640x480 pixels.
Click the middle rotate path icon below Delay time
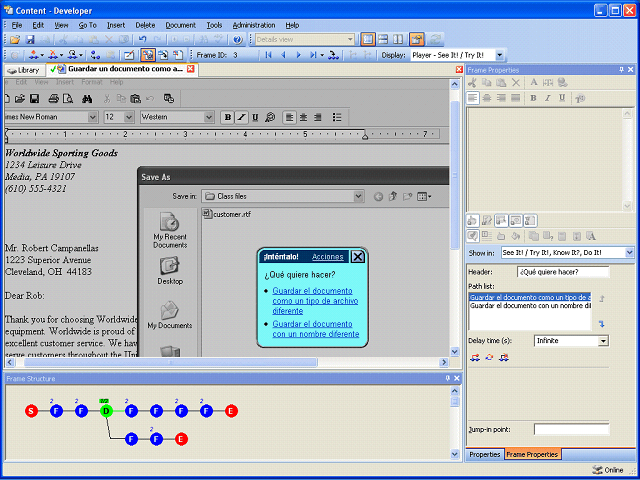(489, 358)
